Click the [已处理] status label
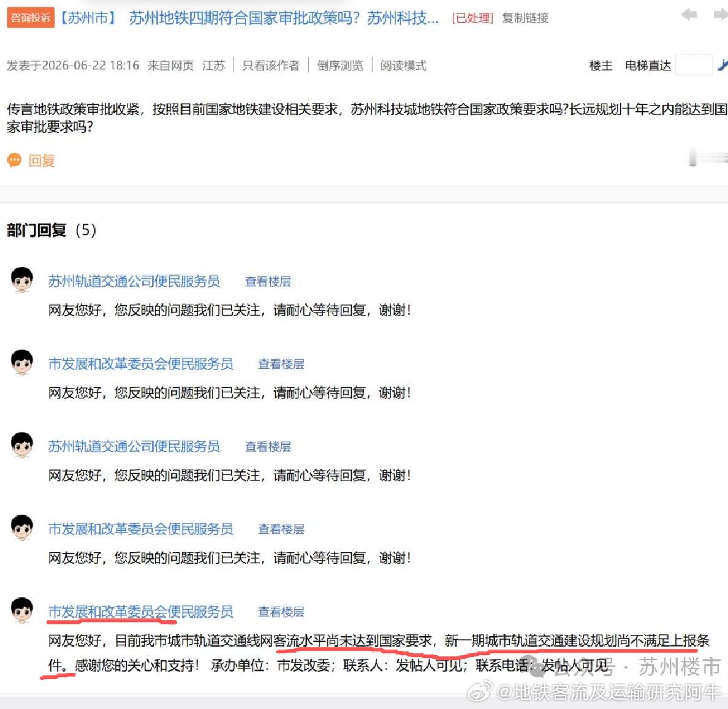Screen dimensions: 728x709 click(472, 18)
